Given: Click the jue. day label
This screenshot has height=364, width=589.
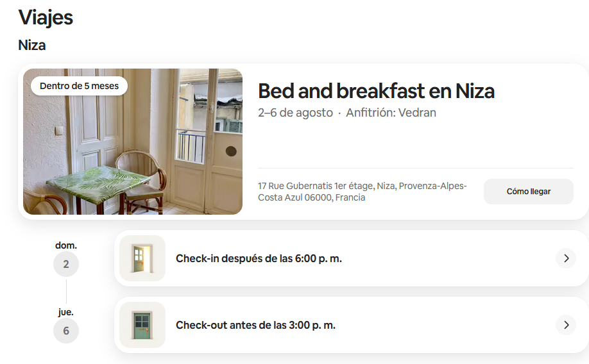Looking at the screenshot, I should click(x=66, y=312).
